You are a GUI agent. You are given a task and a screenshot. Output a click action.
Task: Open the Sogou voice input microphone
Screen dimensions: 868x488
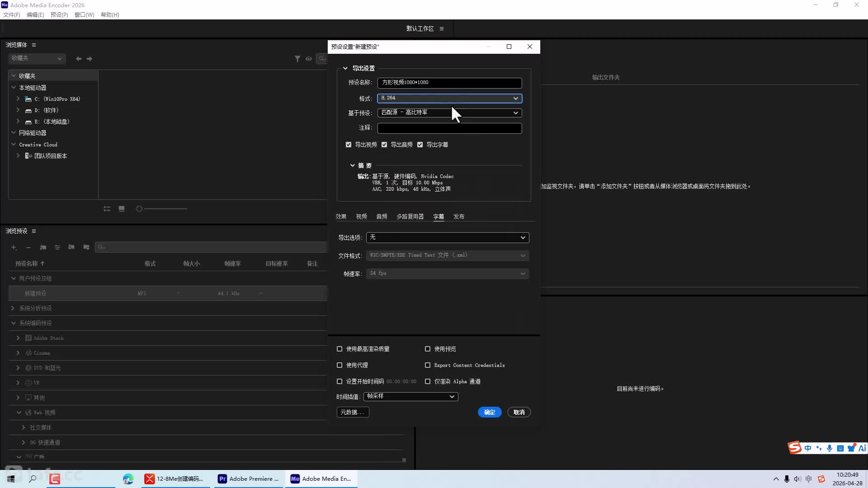pyautogui.click(x=830, y=448)
